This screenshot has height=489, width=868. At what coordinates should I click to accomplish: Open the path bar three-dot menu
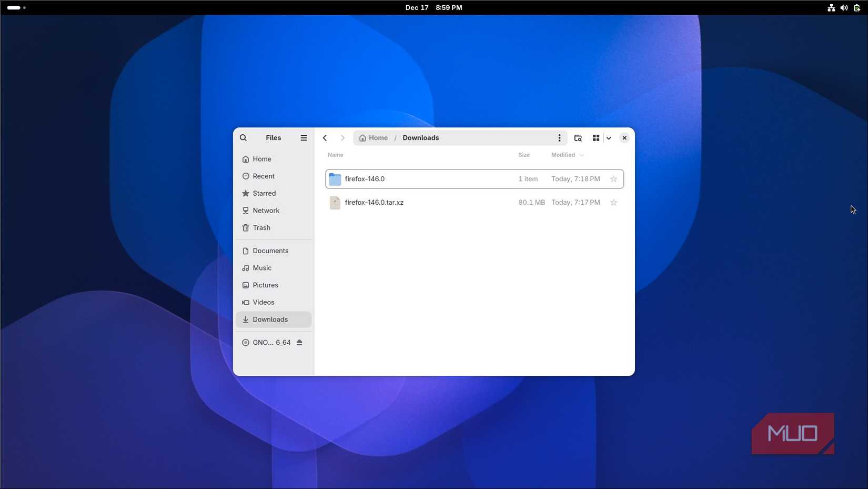(x=559, y=137)
